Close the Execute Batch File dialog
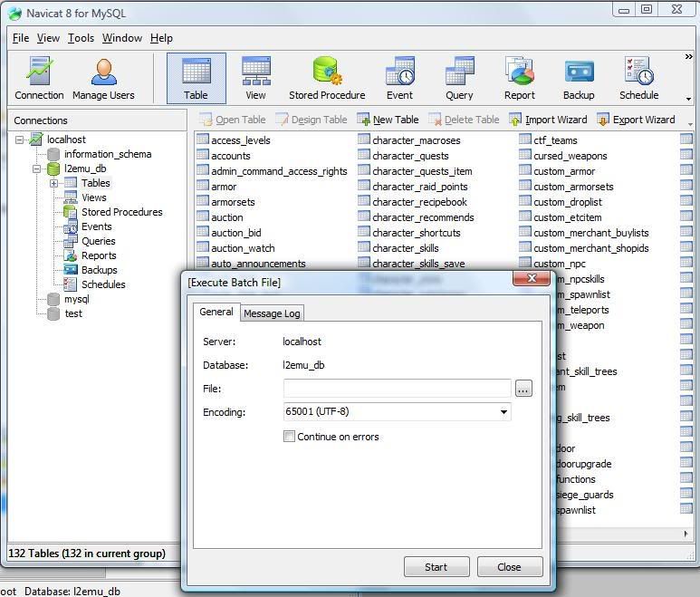 [532, 278]
